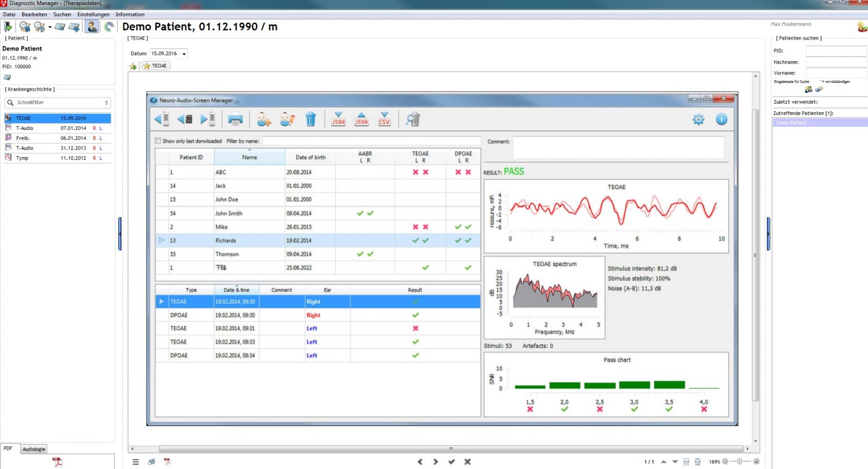Click in the PID search field

(836, 51)
